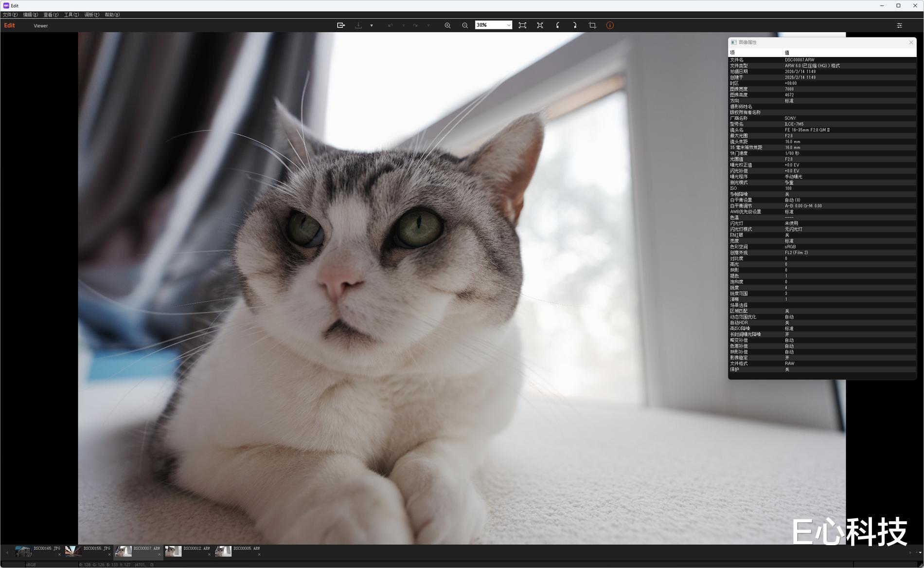Select the DSC00155.JPG thumbnail in the filmstrip

click(x=73, y=551)
